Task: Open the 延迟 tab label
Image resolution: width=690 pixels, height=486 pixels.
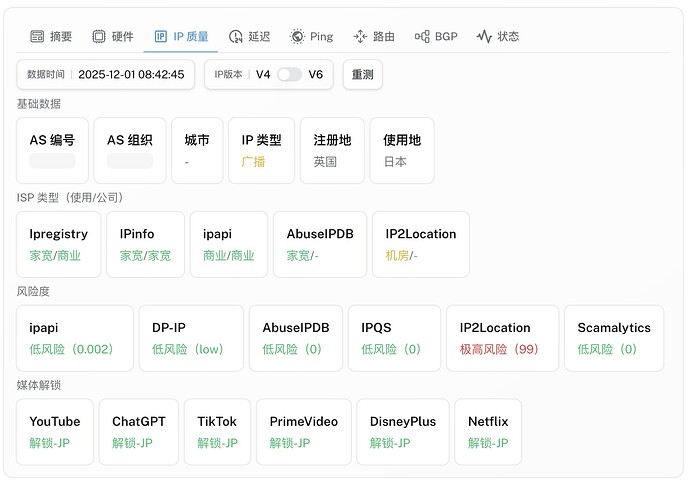Action: coord(259,36)
